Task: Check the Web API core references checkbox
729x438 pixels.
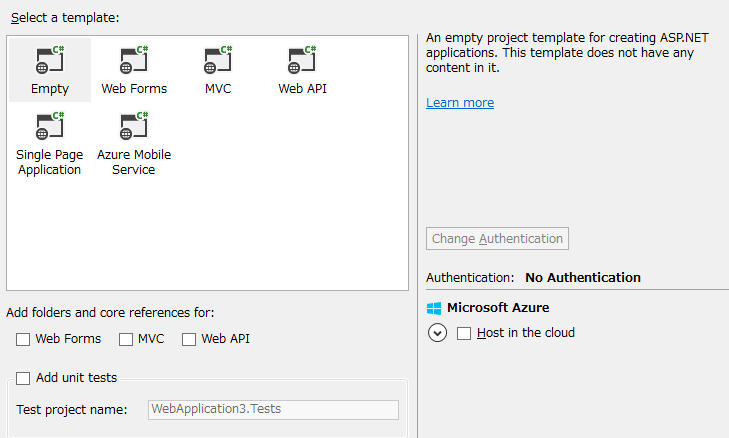Action: (189, 339)
